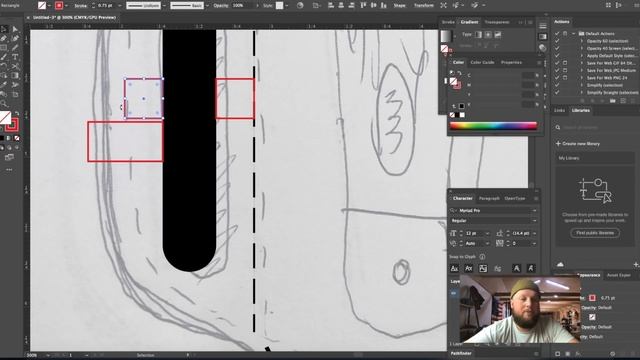Select the Rectangle tool
Screen dimensions: 640x360
tap(4, 48)
